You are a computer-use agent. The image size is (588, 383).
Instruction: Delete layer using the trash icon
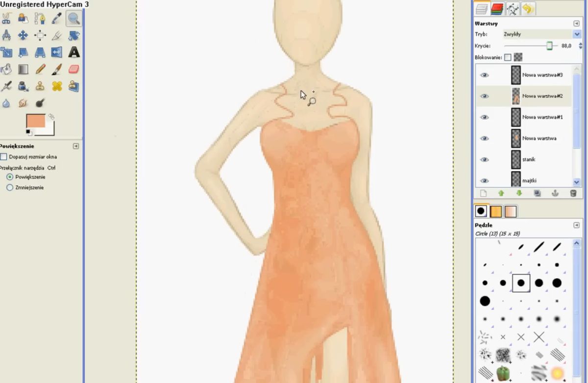pos(573,194)
